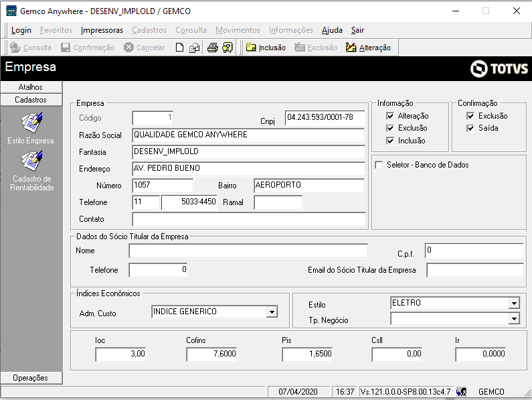
Task: Select the Cadastros sidebar tab
Action: click(31, 100)
